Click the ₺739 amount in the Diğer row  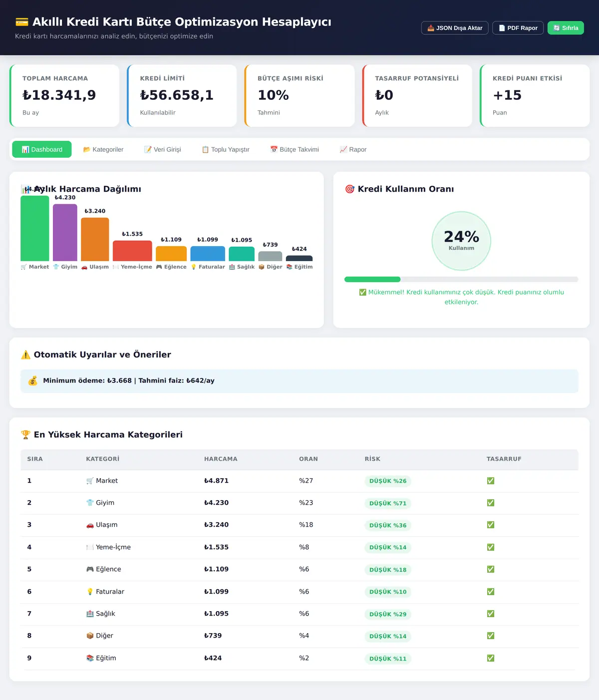pyautogui.click(x=213, y=636)
